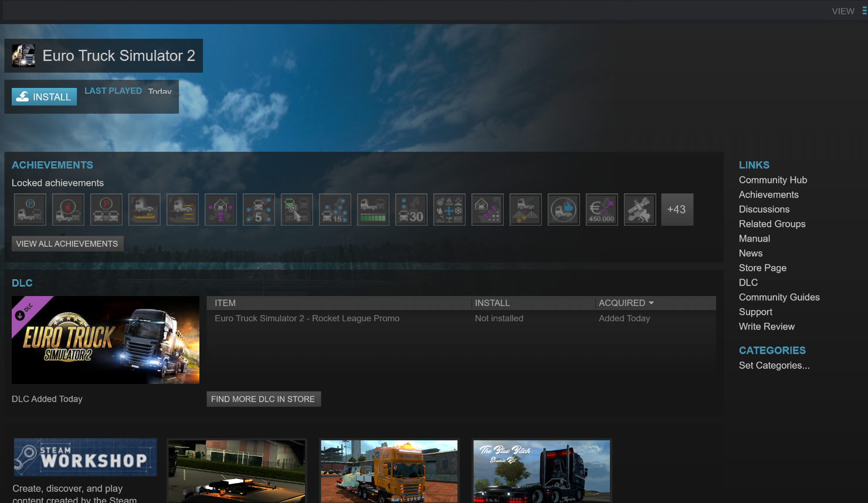868x503 pixels.
Task: Click the 'Added Today' acquired cell
Action: [x=625, y=318]
